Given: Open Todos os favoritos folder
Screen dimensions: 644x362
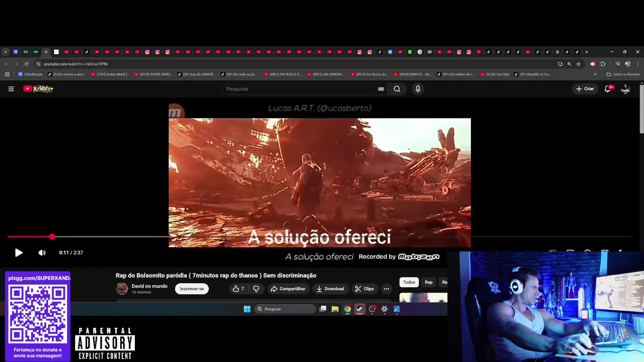Looking at the screenshot, I should pyautogui.click(x=623, y=74).
